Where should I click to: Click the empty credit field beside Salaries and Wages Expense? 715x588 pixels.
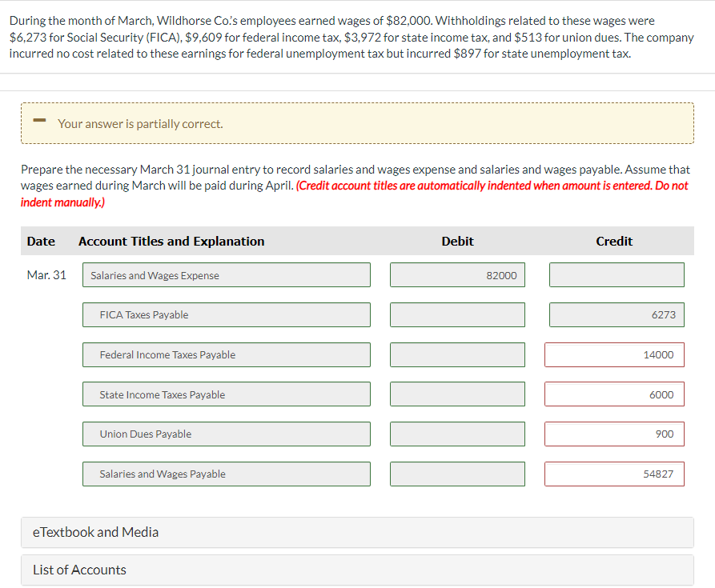point(617,274)
